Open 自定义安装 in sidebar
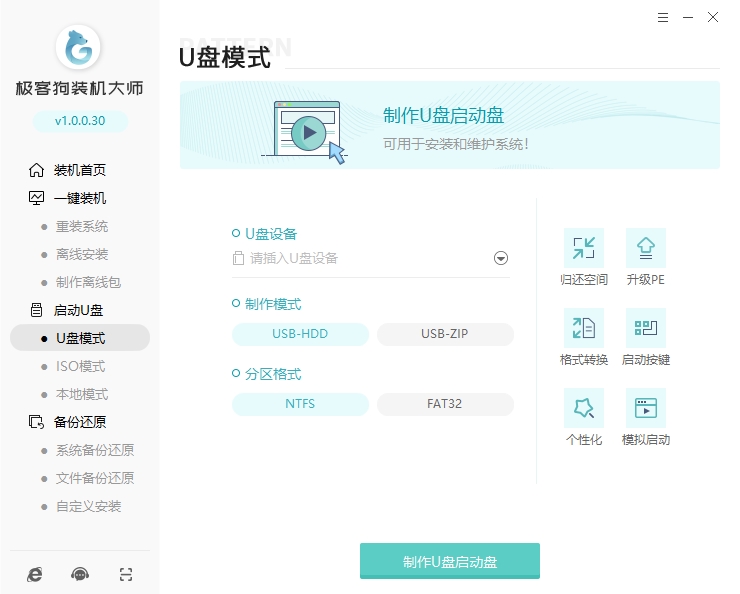 click(88, 506)
